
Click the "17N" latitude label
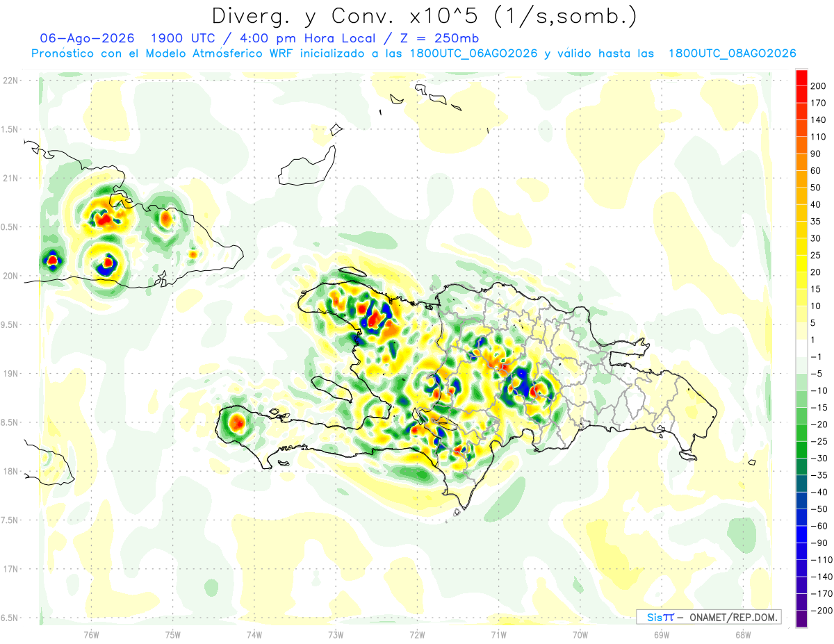(x=10, y=569)
